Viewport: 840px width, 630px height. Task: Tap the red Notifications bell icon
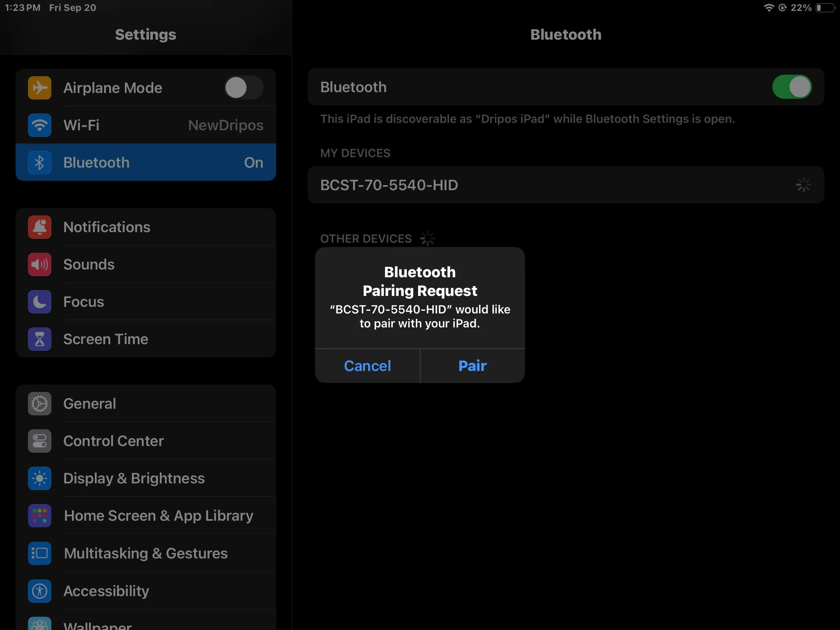tap(39, 227)
